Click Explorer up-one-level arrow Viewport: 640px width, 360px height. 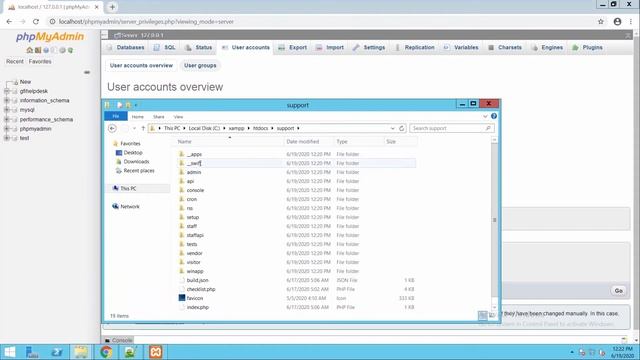143,128
